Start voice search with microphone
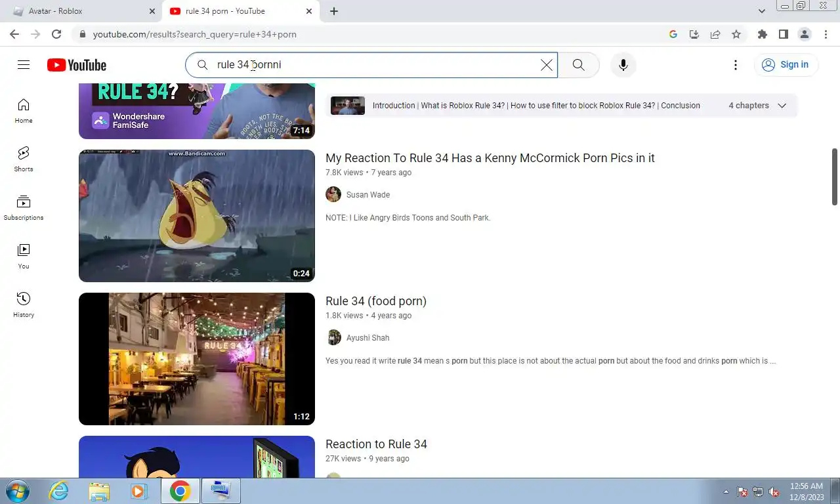This screenshot has height=504, width=840. coord(623,65)
